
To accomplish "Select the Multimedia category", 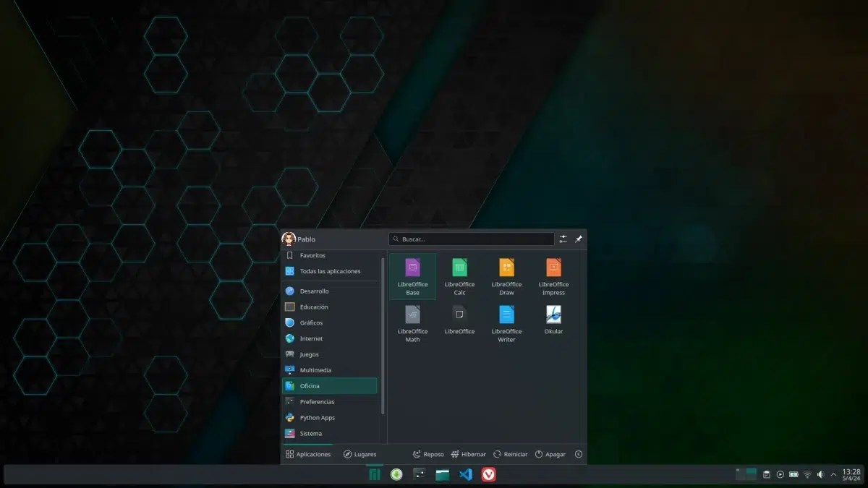I will (x=316, y=369).
